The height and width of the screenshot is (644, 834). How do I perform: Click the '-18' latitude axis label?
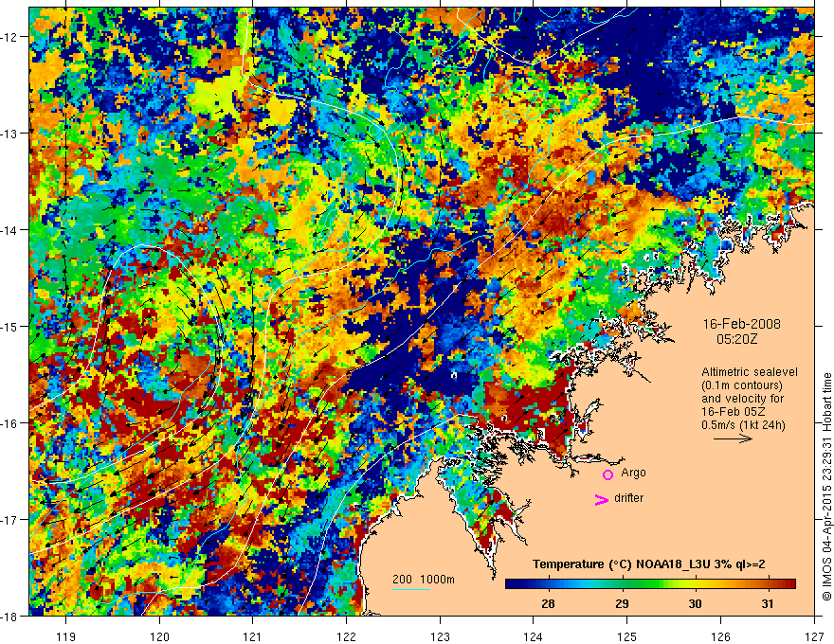9,617
